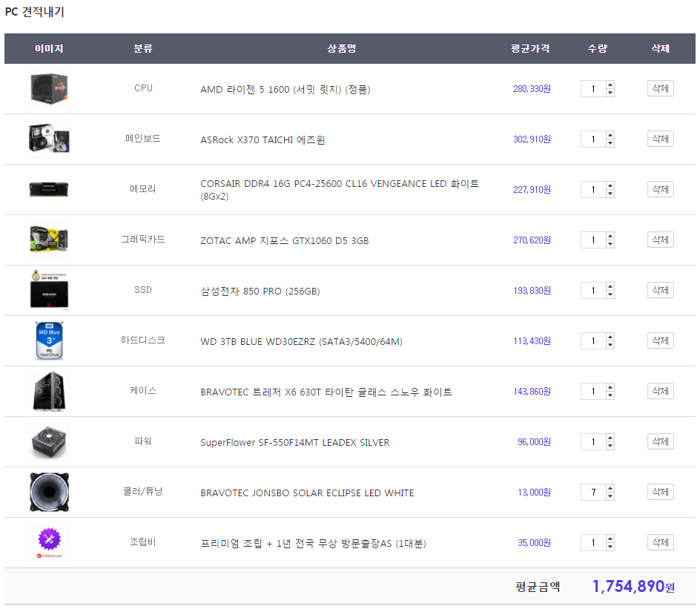The height and width of the screenshot is (609, 700).
Task: Open the AMD Ryzen 5 1600 CPU thumbnail
Action: (49, 89)
